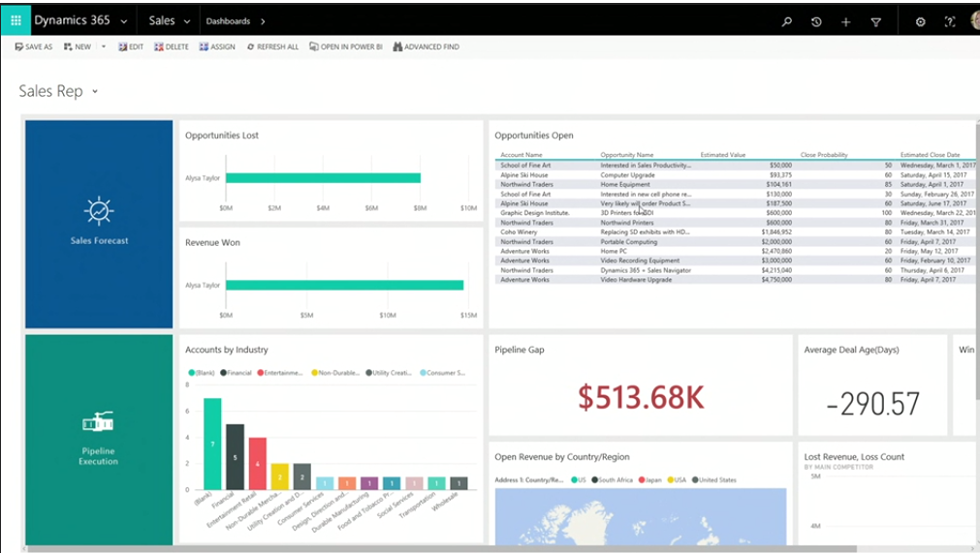Click the Sales Forecast tile
The height and width of the screenshot is (553, 980).
99,224
